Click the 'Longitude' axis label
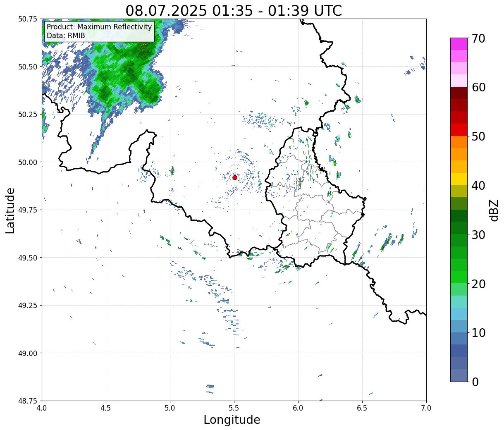This screenshot has width=504, height=430. [x=232, y=420]
